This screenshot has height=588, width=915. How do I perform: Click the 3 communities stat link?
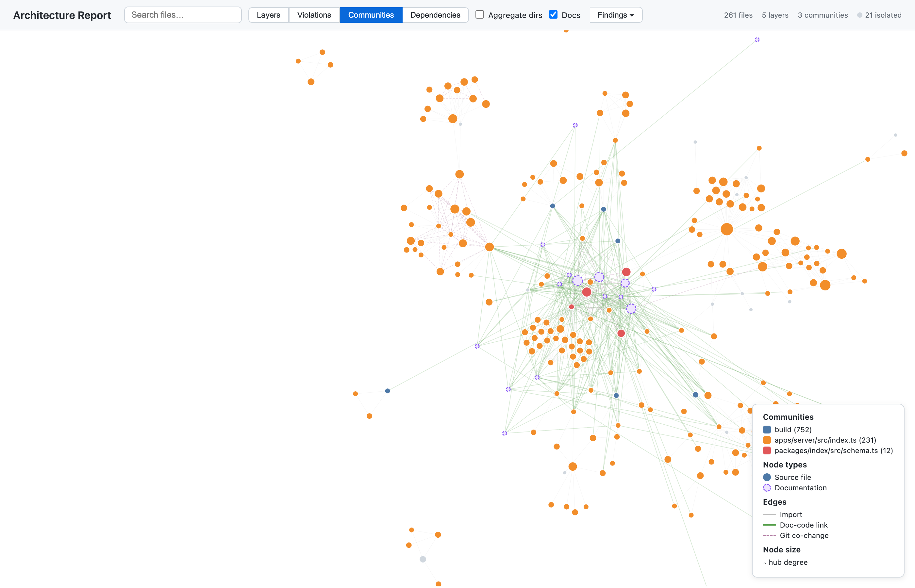(x=823, y=15)
